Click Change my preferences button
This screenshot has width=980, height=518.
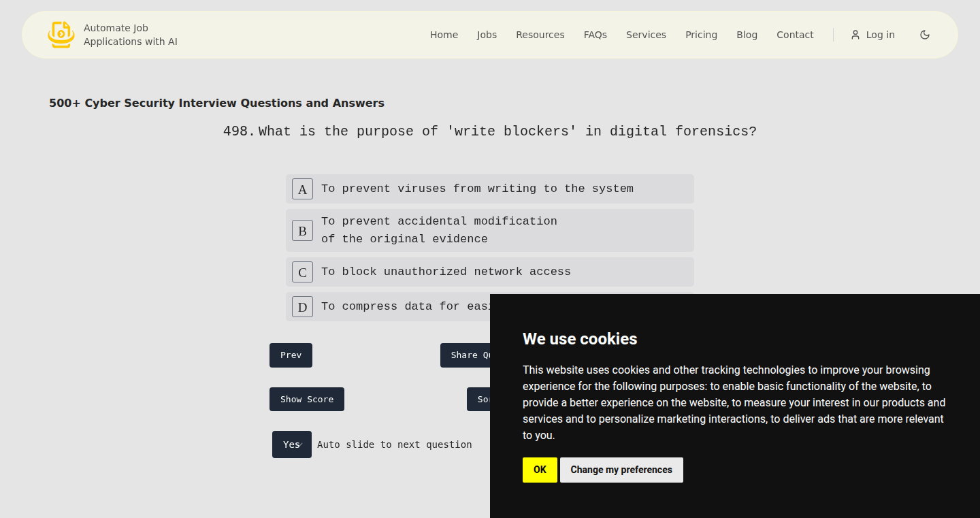621,470
